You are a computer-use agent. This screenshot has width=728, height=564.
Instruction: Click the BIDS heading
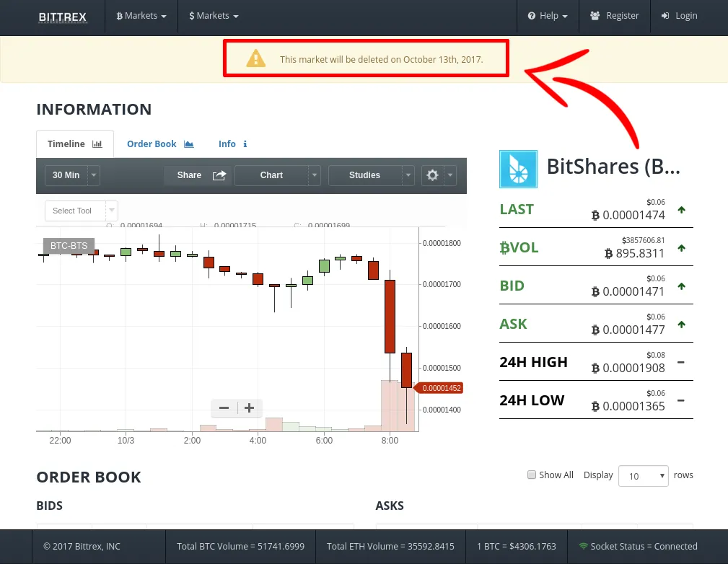pyautogui.click(x=49, y=506)
